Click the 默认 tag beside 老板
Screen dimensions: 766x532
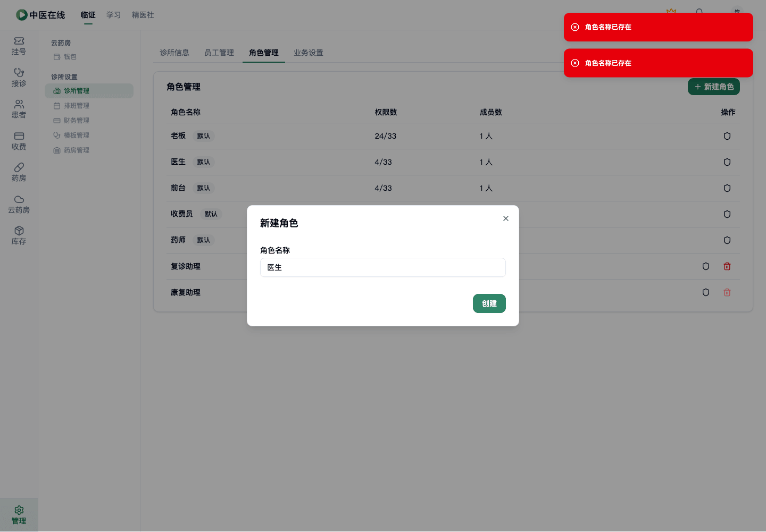click(203, 136)
